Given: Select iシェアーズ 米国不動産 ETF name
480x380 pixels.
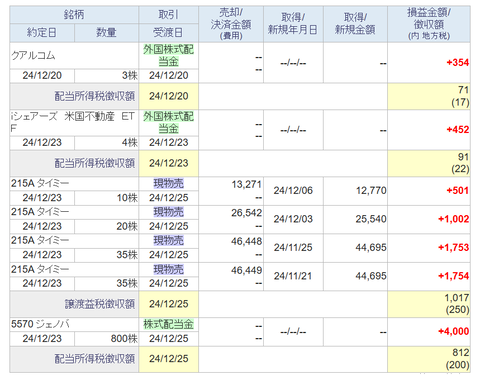Looking at the screenshot, I should (x=73, y=122).
